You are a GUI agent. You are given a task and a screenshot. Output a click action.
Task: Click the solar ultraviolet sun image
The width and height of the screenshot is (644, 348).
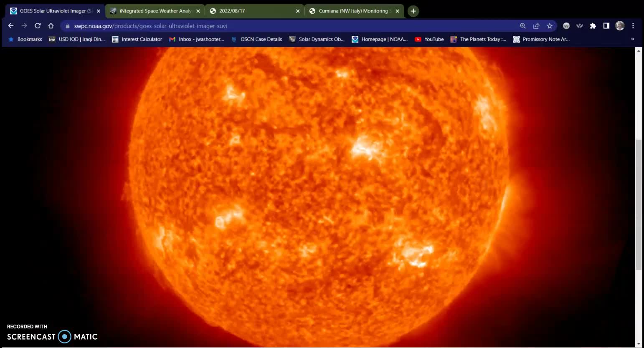coord(318,197)
